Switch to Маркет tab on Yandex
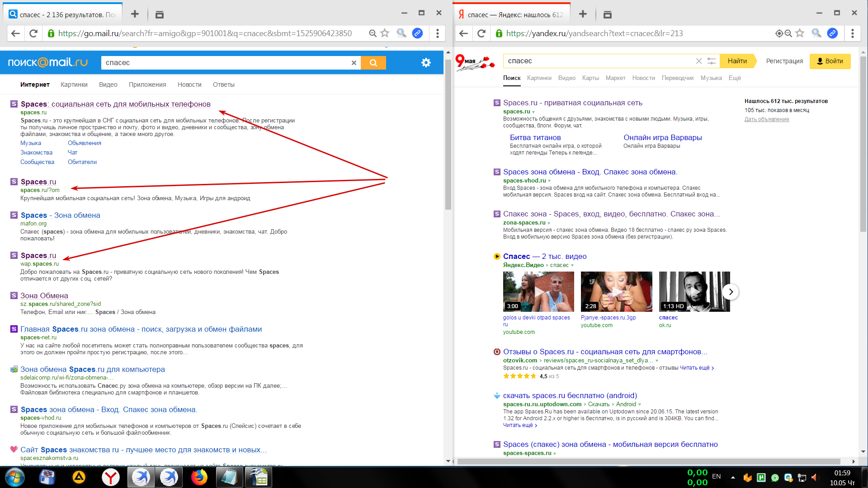868x488 pixels. [x=616, y=78]
